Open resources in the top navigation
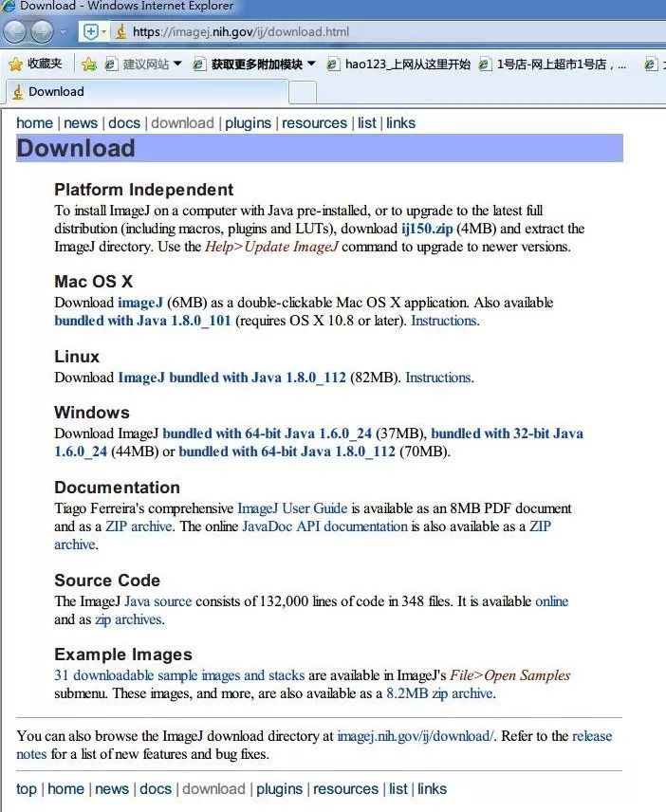The width and height of the screenshot is (666, 812). point(314,123)
